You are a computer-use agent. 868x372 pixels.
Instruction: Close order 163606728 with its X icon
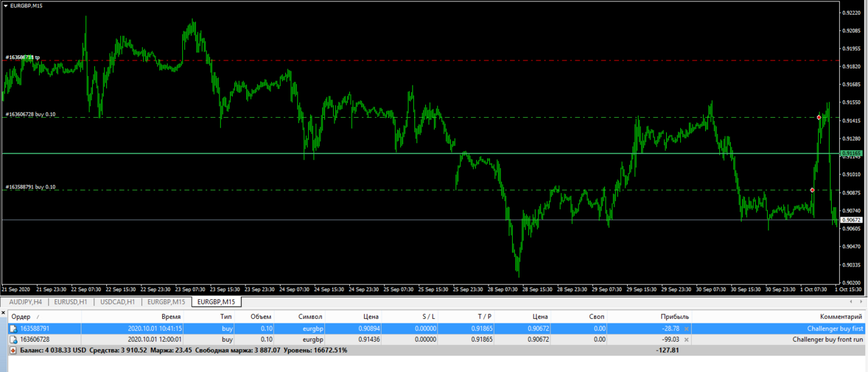point(686,340)
